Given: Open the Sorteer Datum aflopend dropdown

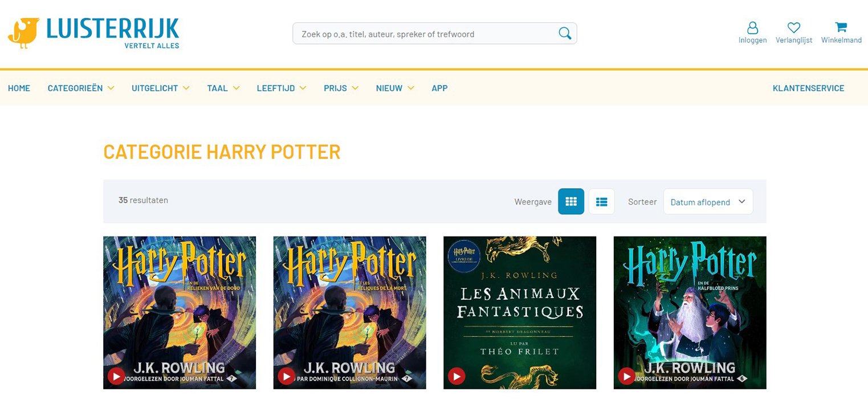Looking at the screenshot, I should point(708,202).
